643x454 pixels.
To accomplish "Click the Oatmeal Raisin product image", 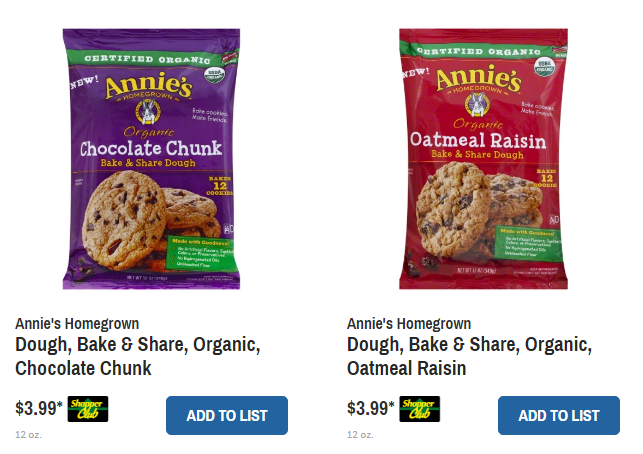I will (x=483, y=159).
